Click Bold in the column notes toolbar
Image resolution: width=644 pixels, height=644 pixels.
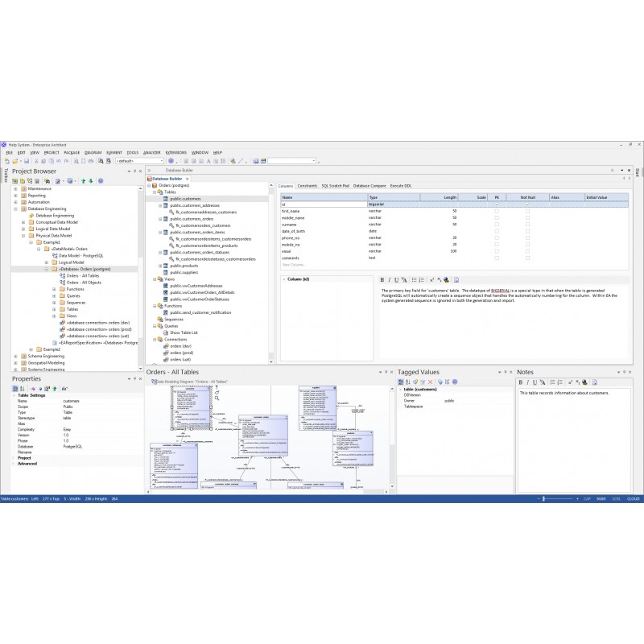click(381, 279)
